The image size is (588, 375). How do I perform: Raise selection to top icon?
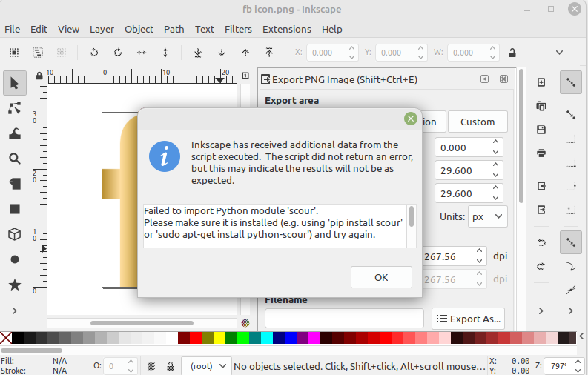pos(269,53)
